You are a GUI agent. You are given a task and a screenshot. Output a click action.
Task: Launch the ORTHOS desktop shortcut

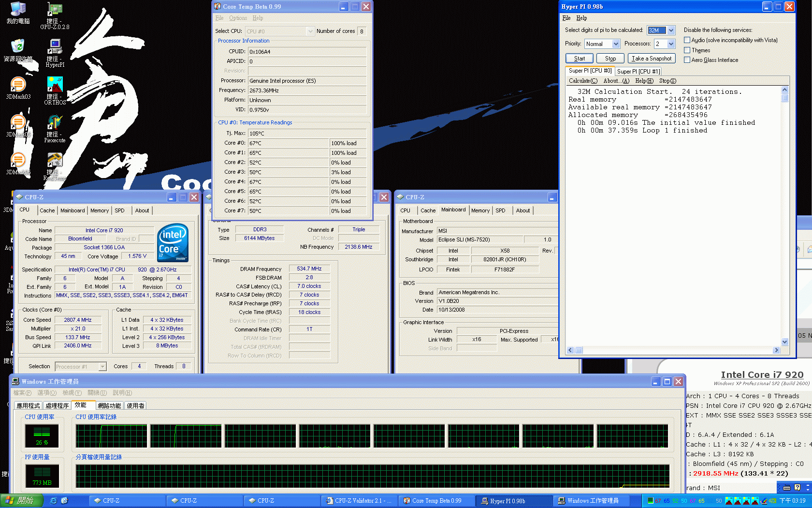(55, 91)
